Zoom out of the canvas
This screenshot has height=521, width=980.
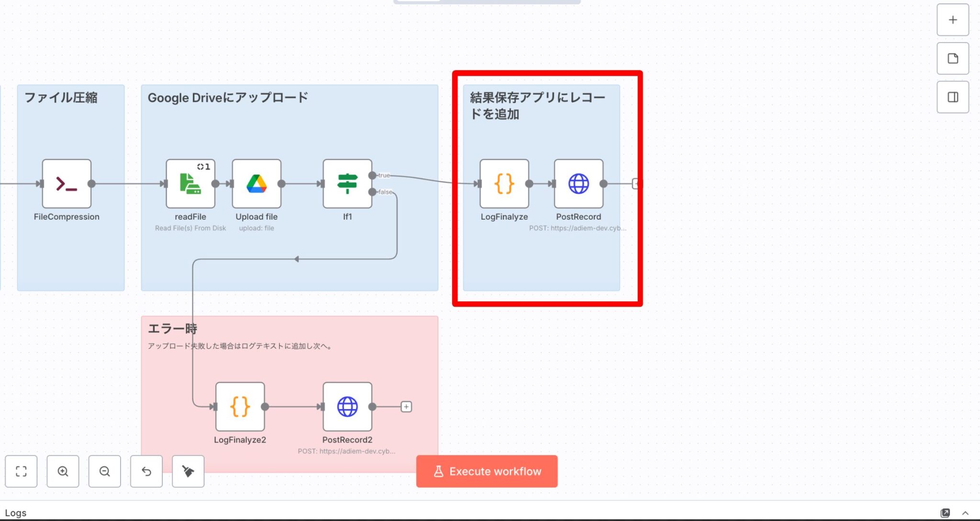pyautogui.click(x=104, y=471)
